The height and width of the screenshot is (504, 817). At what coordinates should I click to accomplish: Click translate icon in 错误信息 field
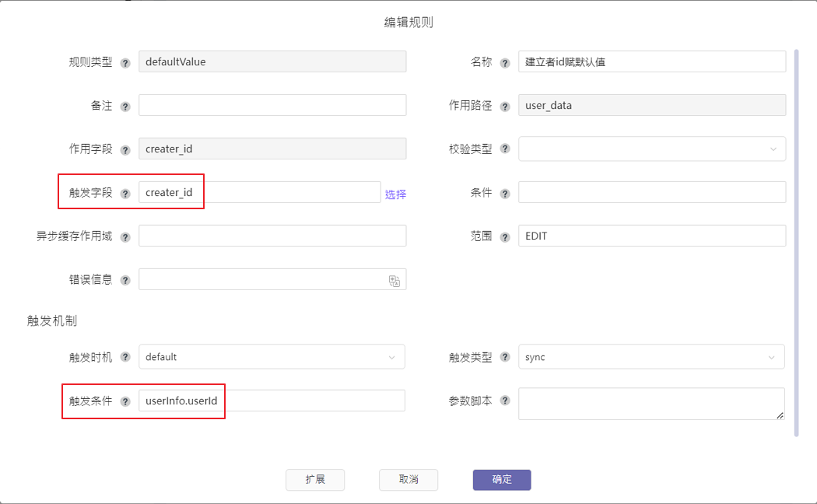(x=394, y=281)
